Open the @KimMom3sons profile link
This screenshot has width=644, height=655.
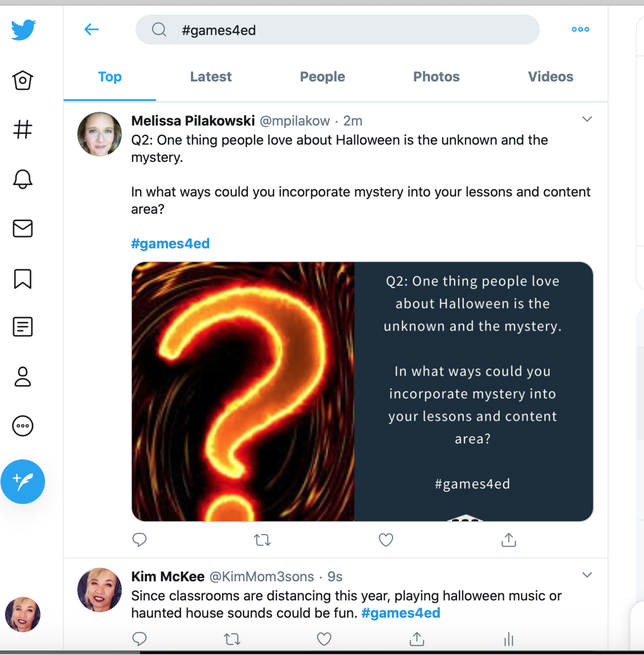click(262, 577)
